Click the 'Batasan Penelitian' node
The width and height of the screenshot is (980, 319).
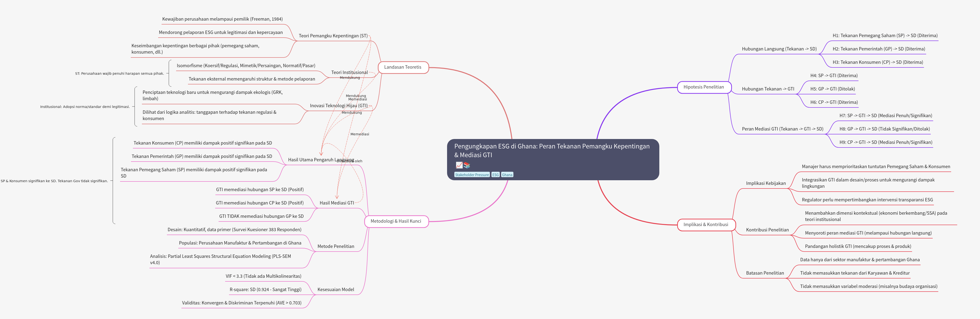point(765,273)
